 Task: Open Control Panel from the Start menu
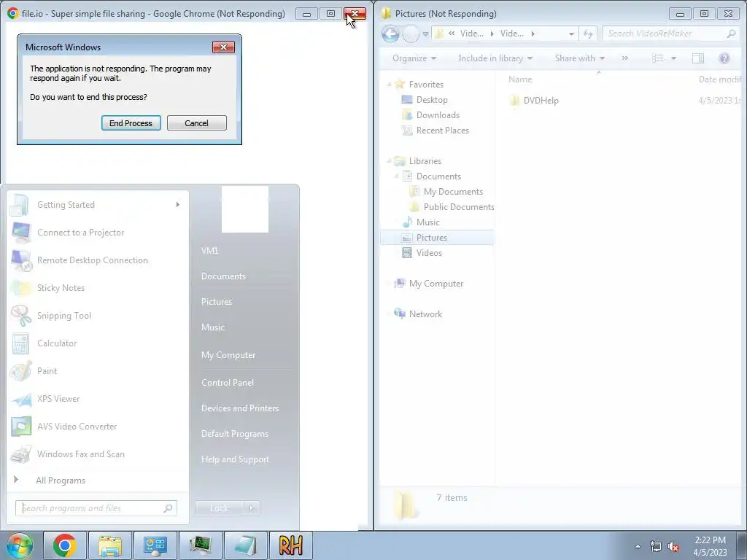coord(228,382)
